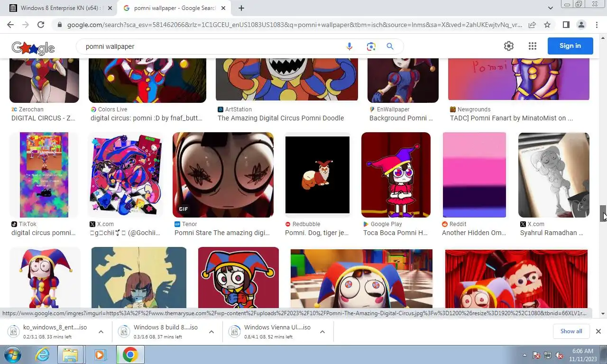The width and height of the screenshot is (607, 364).
Task: Launch Internet Explorer from taskbar
Action: coord(42,355)
